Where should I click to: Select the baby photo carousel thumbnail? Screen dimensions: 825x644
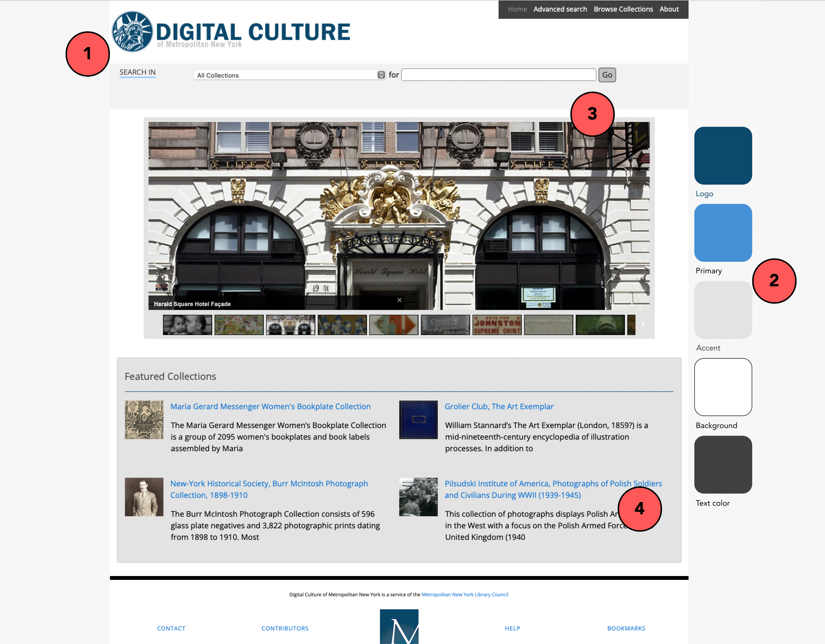[187, 325]
